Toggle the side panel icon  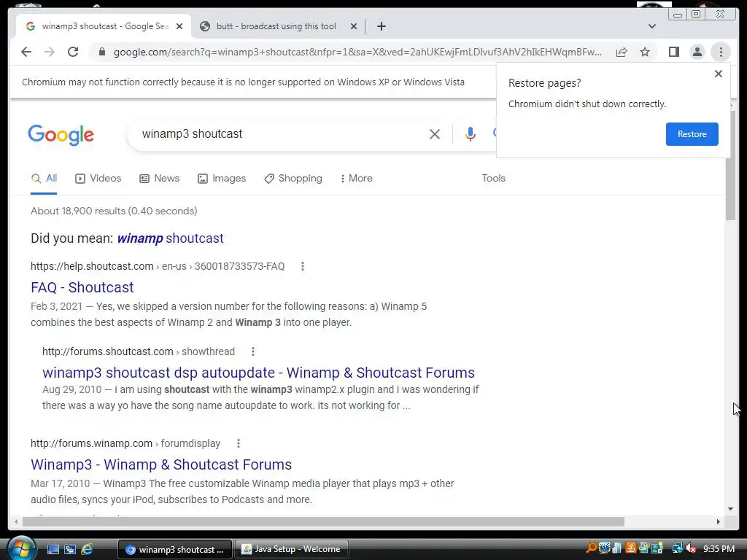coord(673,52)
